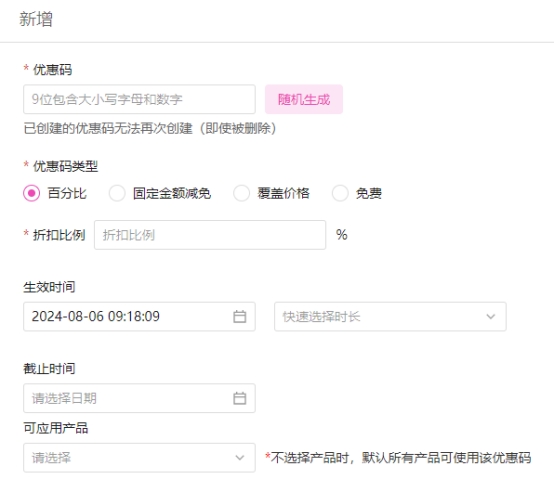Open the 截止时间 请选择日期 field
The width and height of the screenshot is (554, 480).
tap(139, 398)
